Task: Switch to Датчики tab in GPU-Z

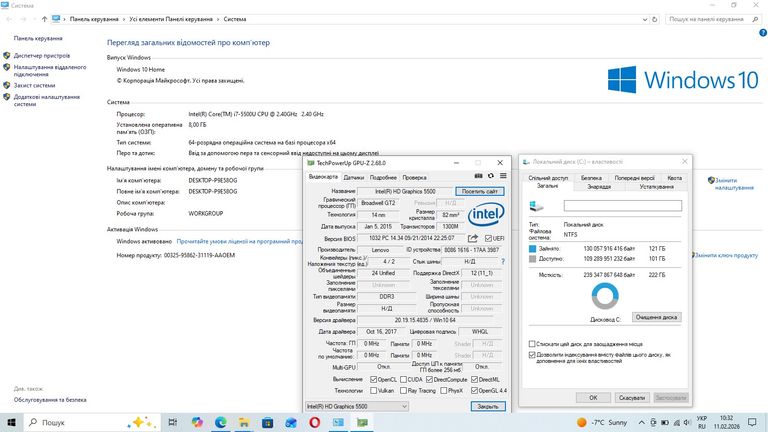Action: pos(354,177)
